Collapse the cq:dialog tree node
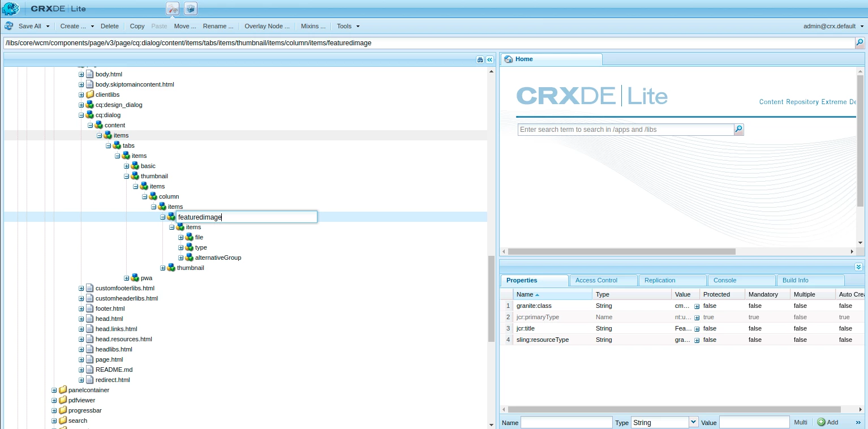The image size is (868, 429). (x=81, y=115)
